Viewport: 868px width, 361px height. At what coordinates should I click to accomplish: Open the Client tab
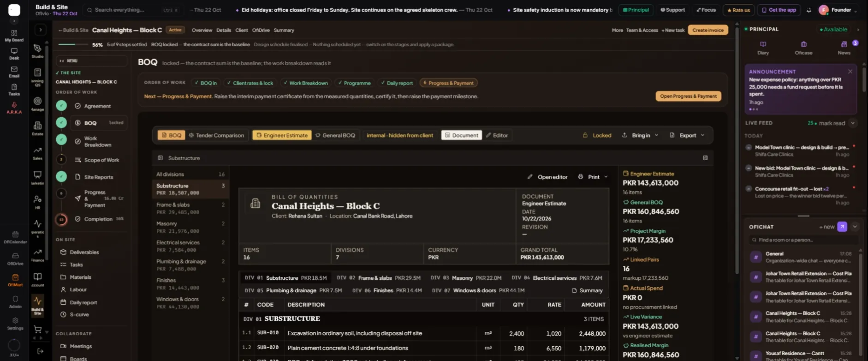point(242,30)
